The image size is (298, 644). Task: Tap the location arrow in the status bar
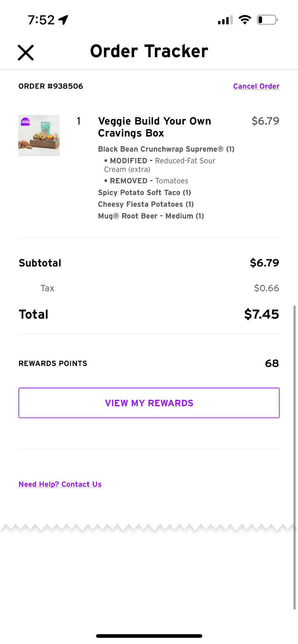[63, 20]
